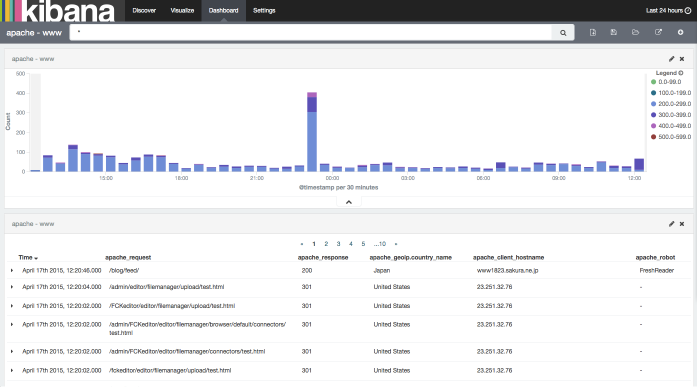Toggle the 0.0-99.0 legend series
This screenshot has height=387, width=697.
(666, 82)
